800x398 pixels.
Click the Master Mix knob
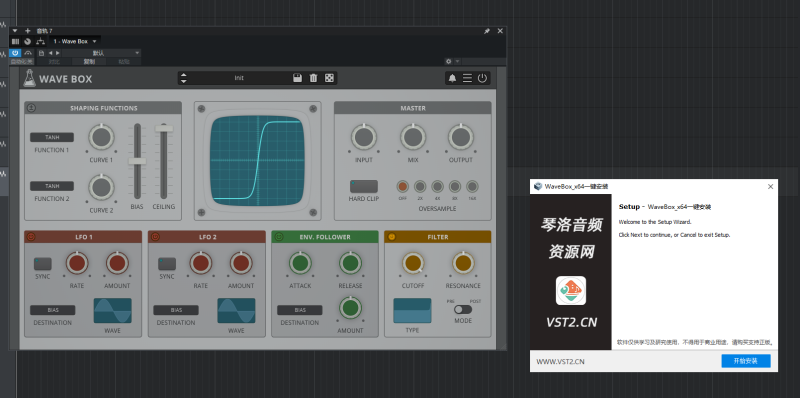413,137
